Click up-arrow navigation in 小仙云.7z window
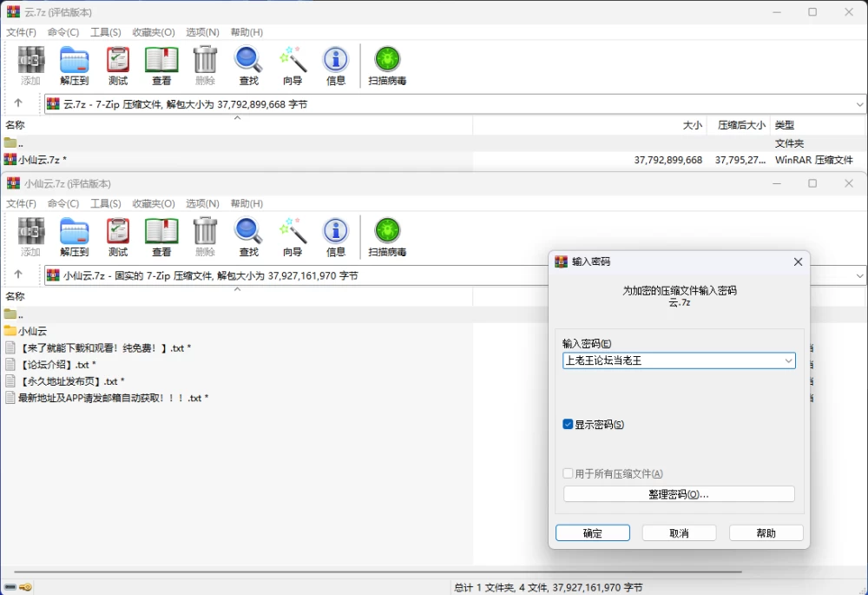 (18, 274)
